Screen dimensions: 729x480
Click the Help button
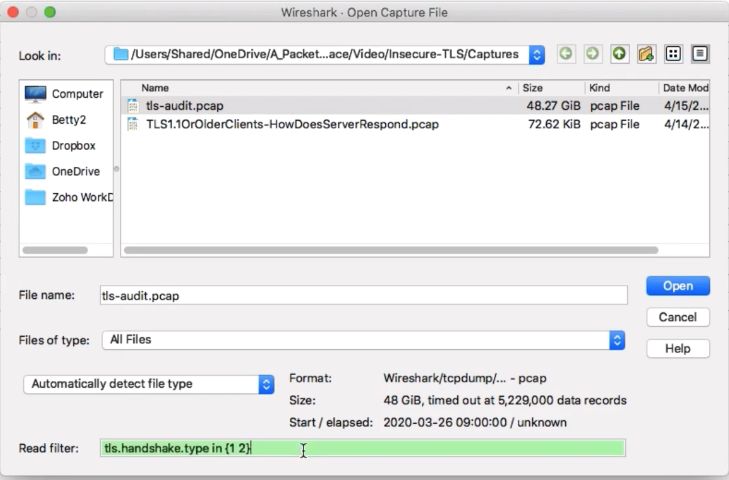[x=678, y=349]
